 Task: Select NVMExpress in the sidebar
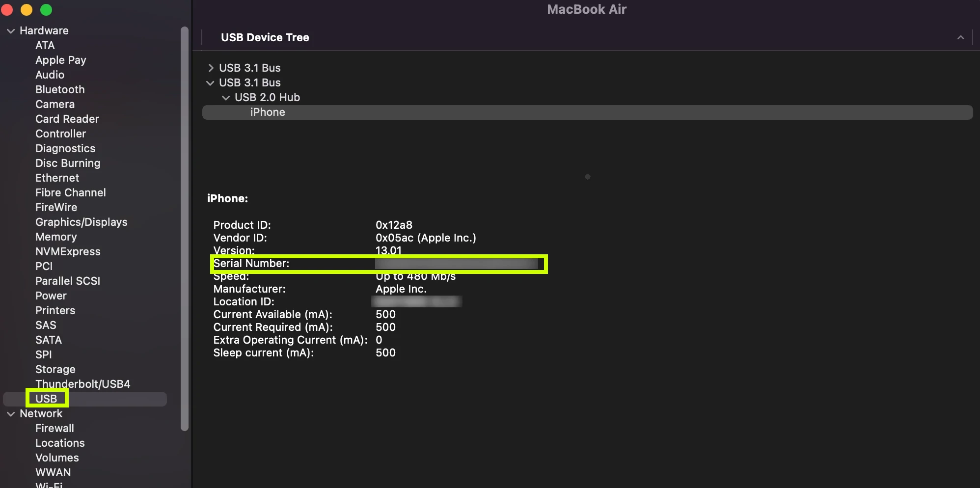click(68, 251)
